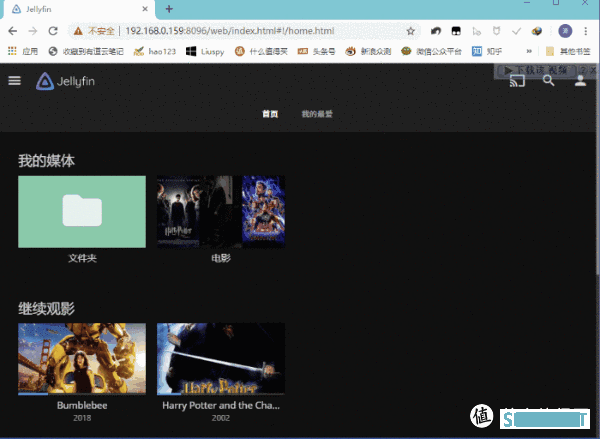Viewport: 600px width, 439px height.
Task: Expand the hidden bookmarks chevron
Action: pos(529,51)
